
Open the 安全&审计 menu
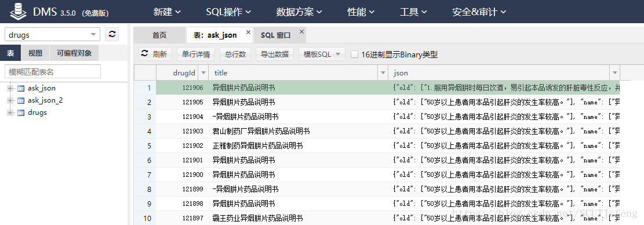pyautogui.click(x=479, y=12)
